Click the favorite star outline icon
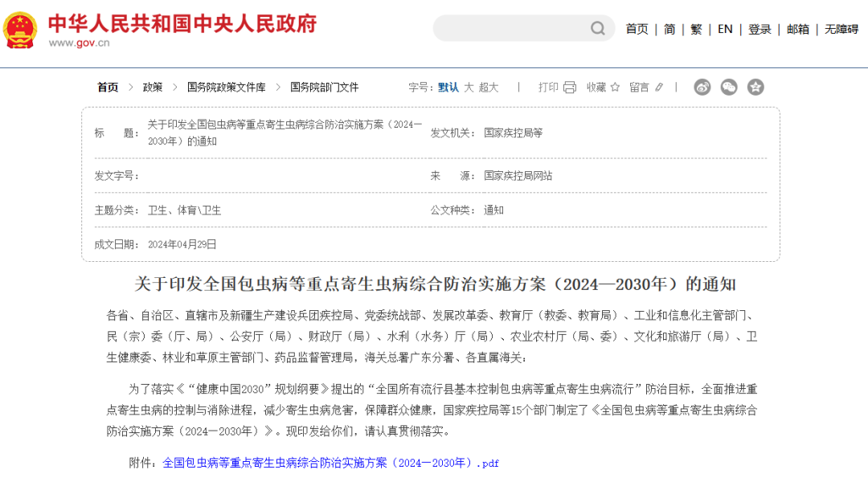Viewport: 868px width, 478px height. click(615, 88)
